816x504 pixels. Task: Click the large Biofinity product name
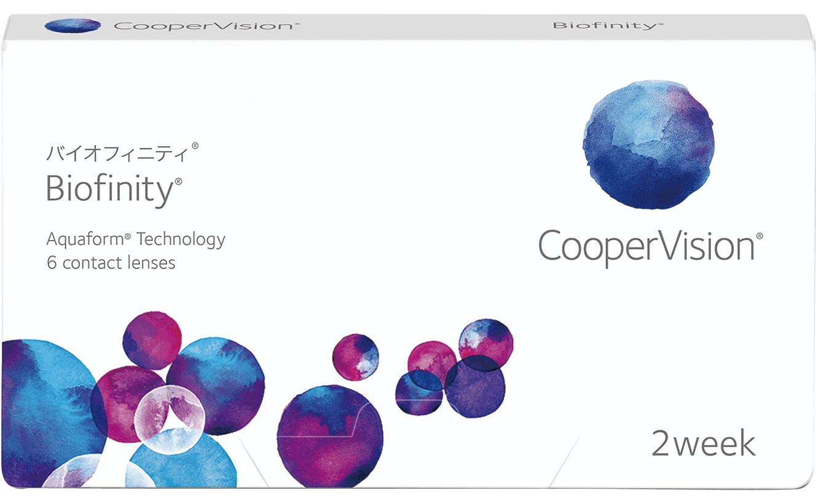pyautogui.click(x=114, y=190)
